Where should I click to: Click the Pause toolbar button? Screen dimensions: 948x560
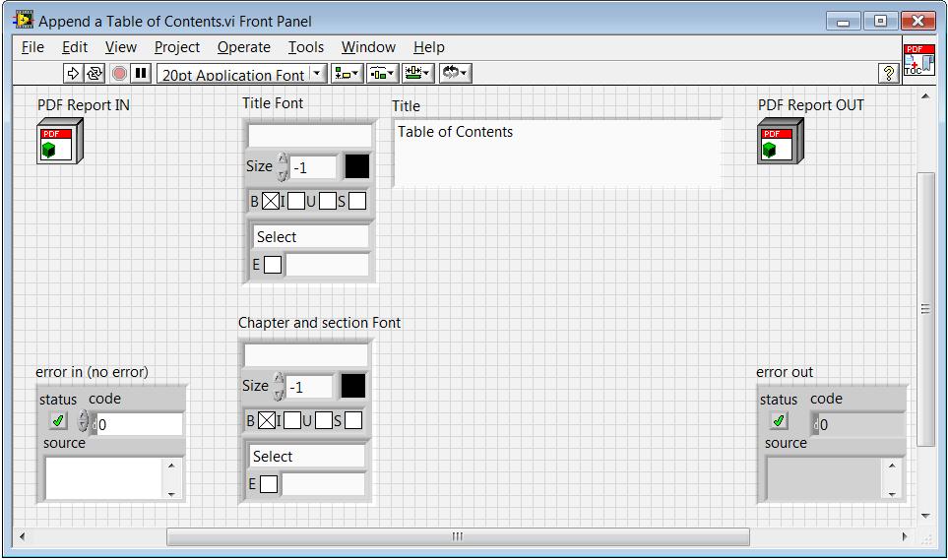(x=141, y=74)
